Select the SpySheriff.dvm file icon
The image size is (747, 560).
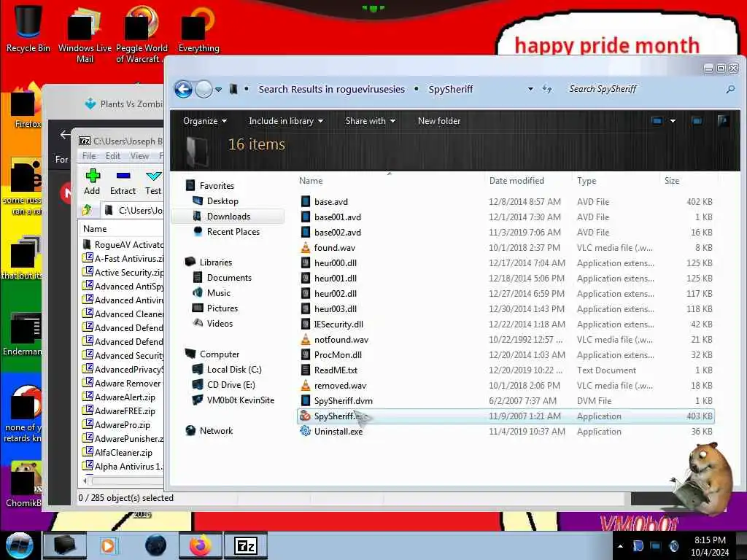(x=306, y=401)
